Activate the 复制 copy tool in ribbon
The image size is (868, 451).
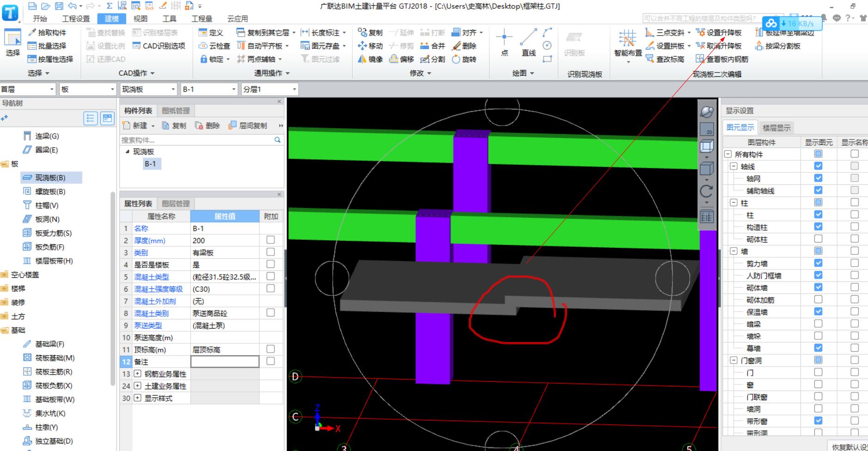(x=371, y=32)
